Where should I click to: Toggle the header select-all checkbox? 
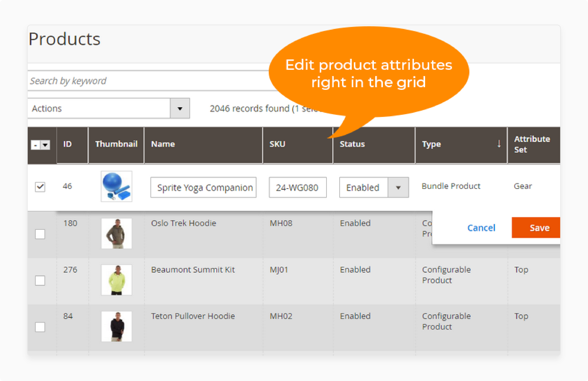(36, 145)
